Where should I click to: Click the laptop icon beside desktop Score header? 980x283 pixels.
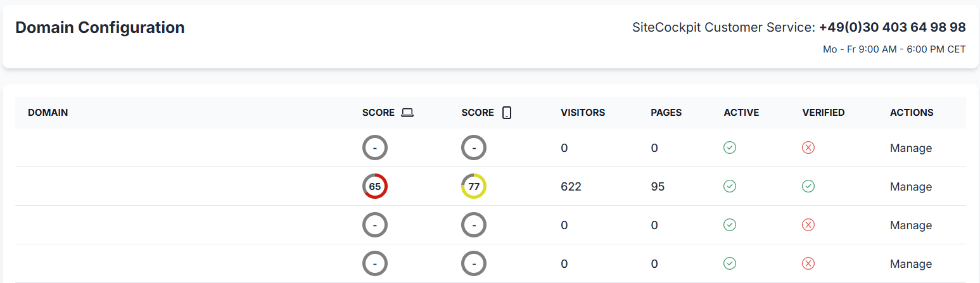pyautogui.click(x=407, y=113)
